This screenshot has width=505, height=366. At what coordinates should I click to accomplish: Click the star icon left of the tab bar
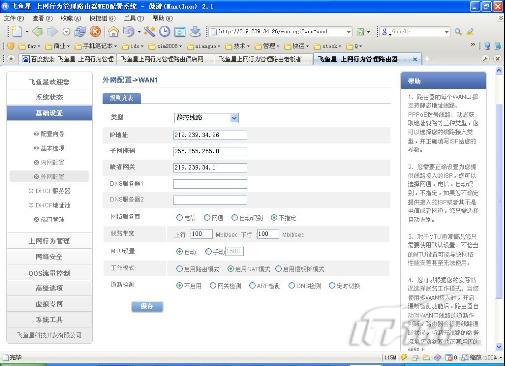(x=11, y=59)
